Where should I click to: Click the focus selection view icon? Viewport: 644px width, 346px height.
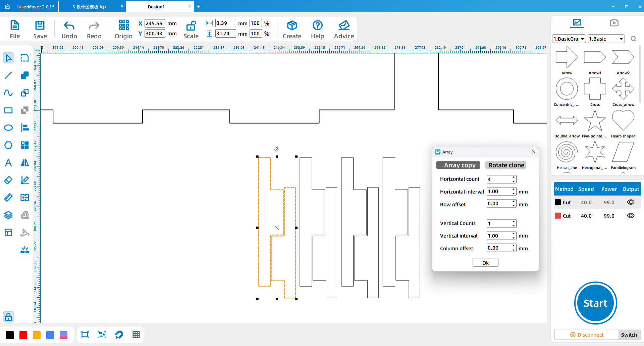tap(102, 335)
